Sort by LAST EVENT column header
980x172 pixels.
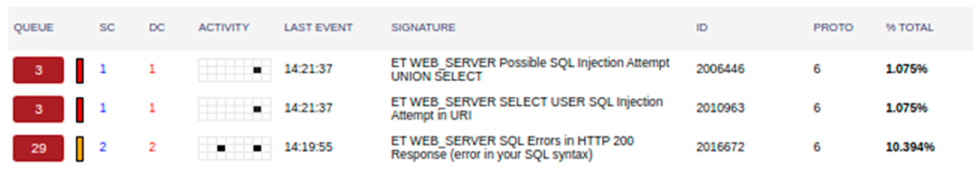(318, 28)
